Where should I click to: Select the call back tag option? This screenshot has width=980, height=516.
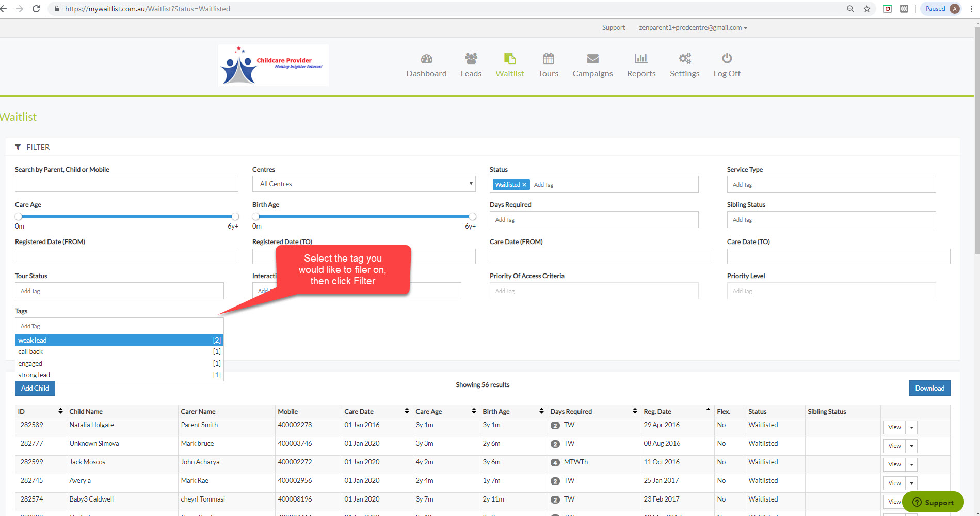click(119, 352)
